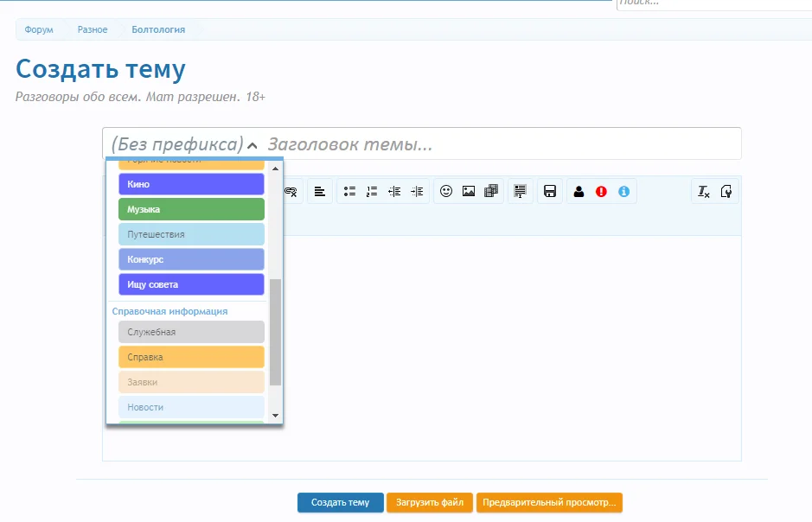Choose the 'Путешествия' prefix
The height and width of the screenshot is (522, 812).
click(192, 234)
